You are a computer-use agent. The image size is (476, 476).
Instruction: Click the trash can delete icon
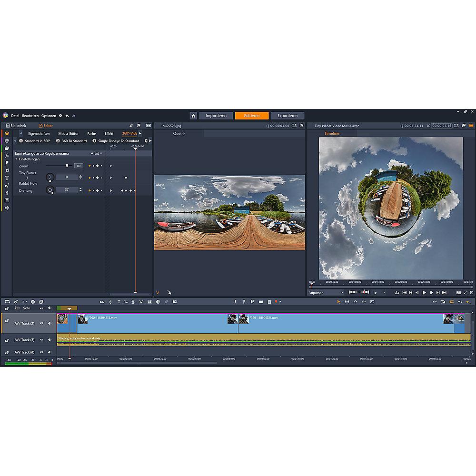coord(269,302)
